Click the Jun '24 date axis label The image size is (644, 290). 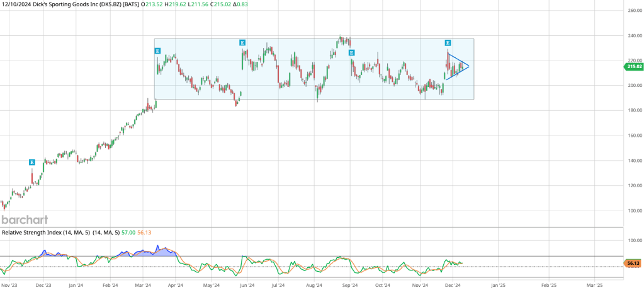[x=247, y=285]
